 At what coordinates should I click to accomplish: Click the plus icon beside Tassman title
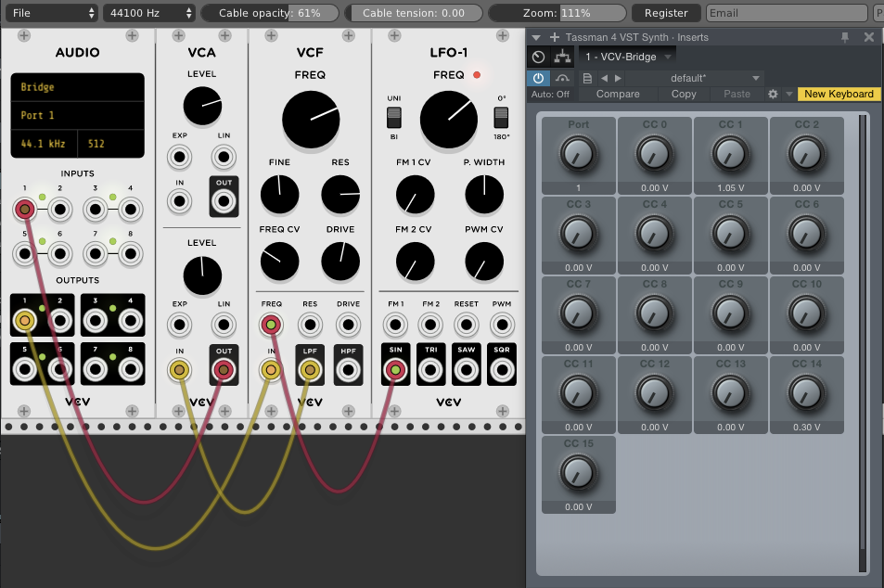pos(555,37)
